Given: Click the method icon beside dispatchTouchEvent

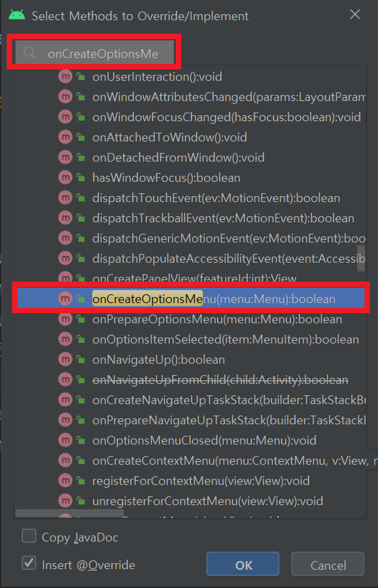Looking at the screenshot, I should coord(65,198).
